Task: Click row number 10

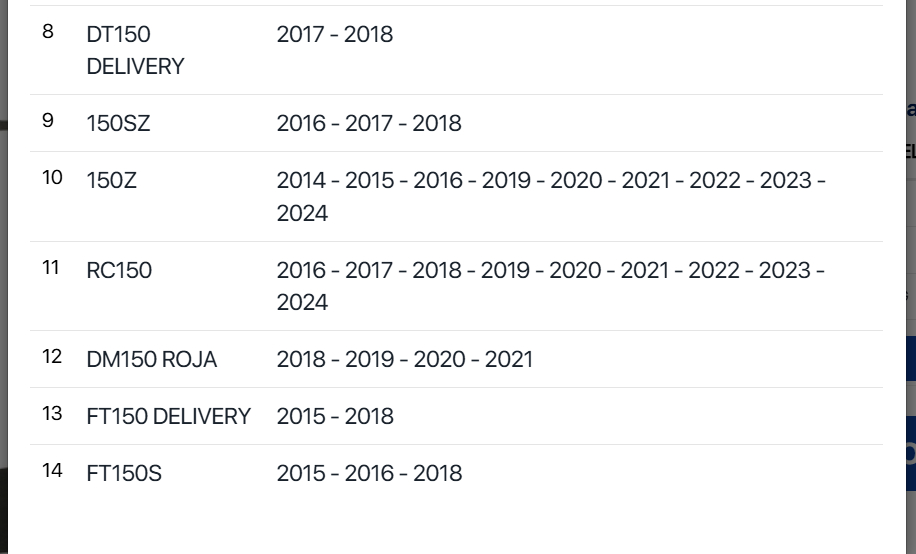Action: pyautogui.click(x=52, y=178)
